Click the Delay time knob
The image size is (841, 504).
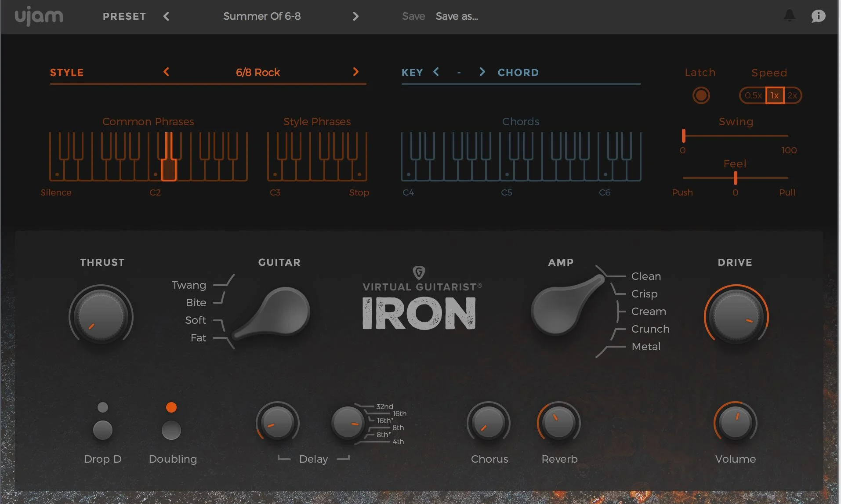click(348, 423)
